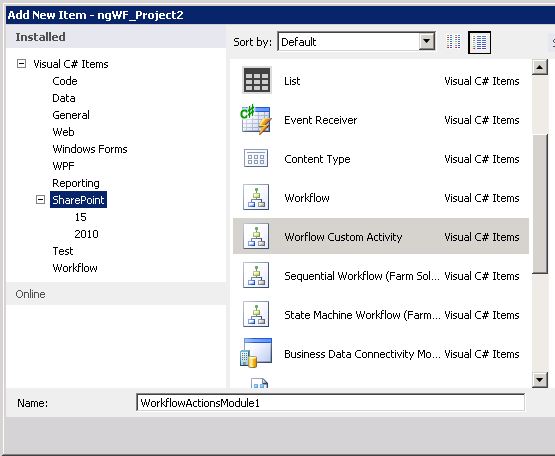Choose the Event Receiver template icon
Image resolution: width=555 pixels, height=456 pixels.
point(256,119)
